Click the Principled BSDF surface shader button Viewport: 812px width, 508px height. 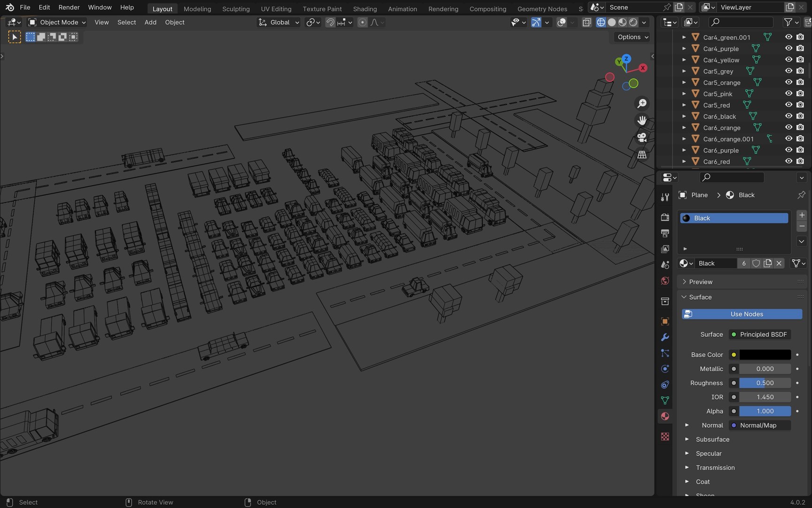760,334
